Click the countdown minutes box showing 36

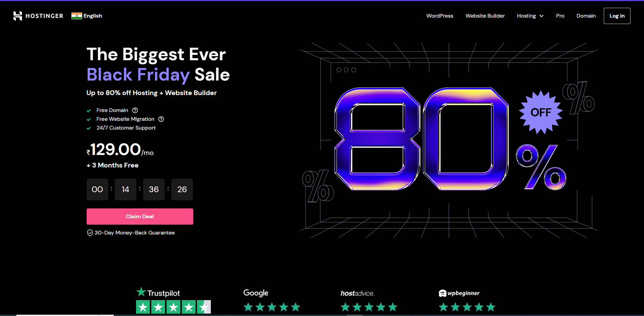point(154,189)
